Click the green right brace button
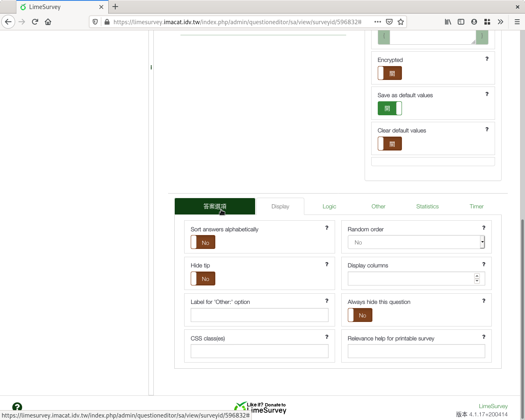 [482, 37]
